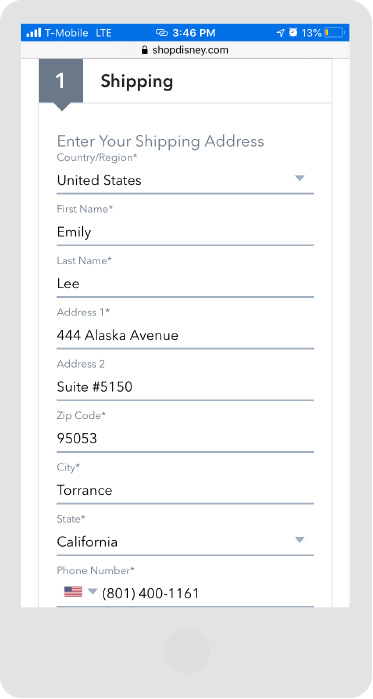The width and height of the screenshot is (373, 699).
Task: Tap the cellular signal bars icon
Action: click(34, 33)
